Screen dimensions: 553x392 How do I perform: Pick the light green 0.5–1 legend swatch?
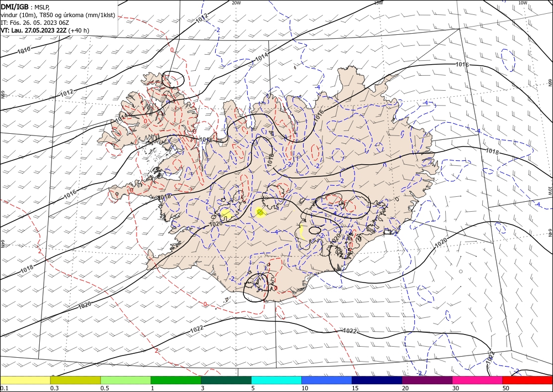pos(126,380)
